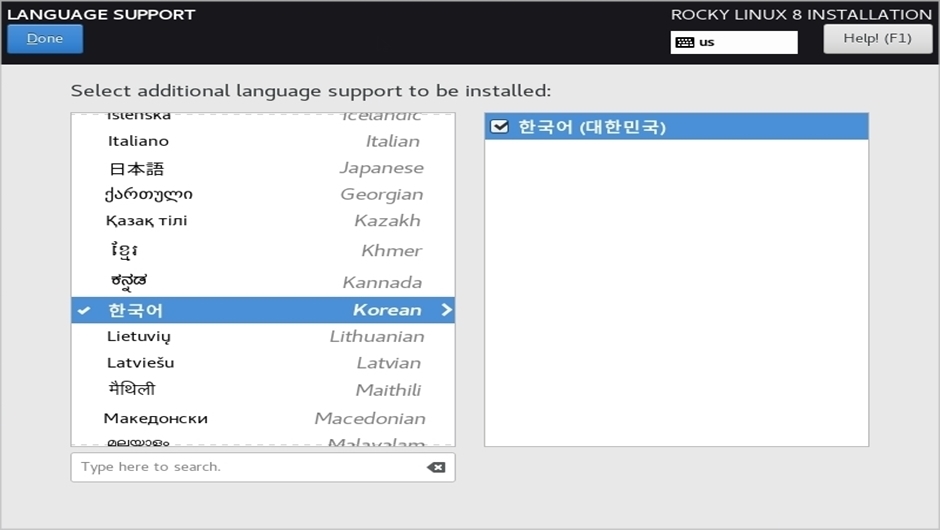Screen dimensions: 940x530
Task: Click the arrow chevron on Korean row
Action: 446,310
